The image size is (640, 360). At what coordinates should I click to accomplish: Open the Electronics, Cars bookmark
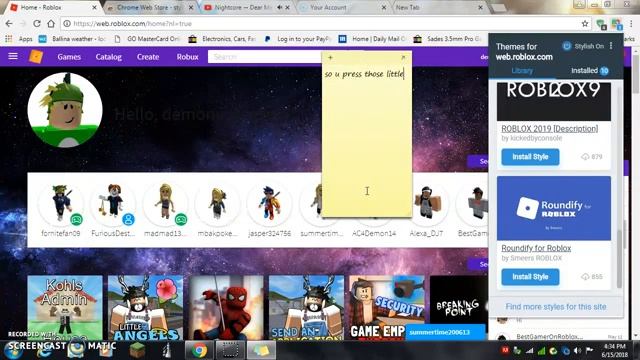click(222, 39)
